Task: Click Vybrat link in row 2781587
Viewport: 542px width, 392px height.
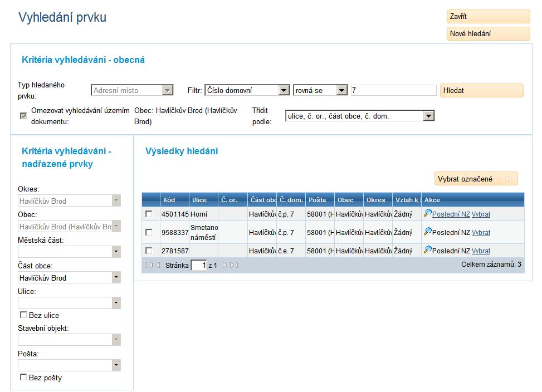Action: click(x=481, y=251)
